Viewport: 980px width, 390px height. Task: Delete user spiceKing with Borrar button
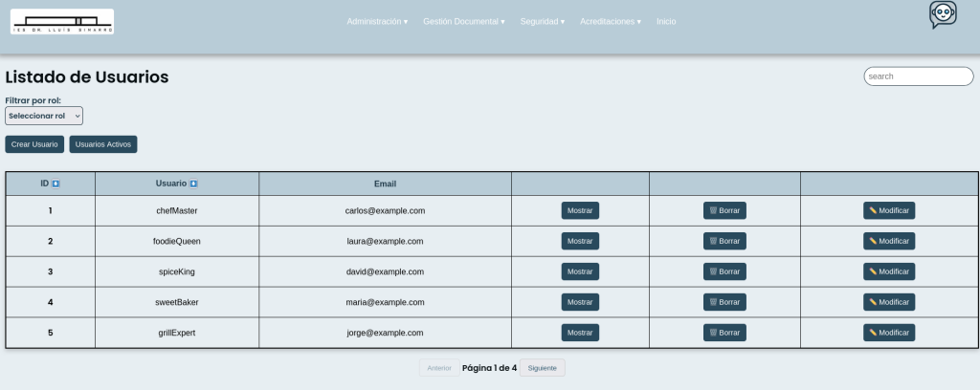tap(724, 271)
